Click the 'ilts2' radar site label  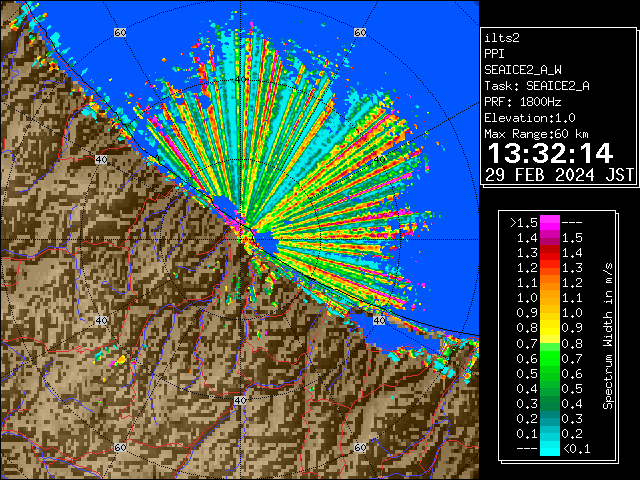502,38
